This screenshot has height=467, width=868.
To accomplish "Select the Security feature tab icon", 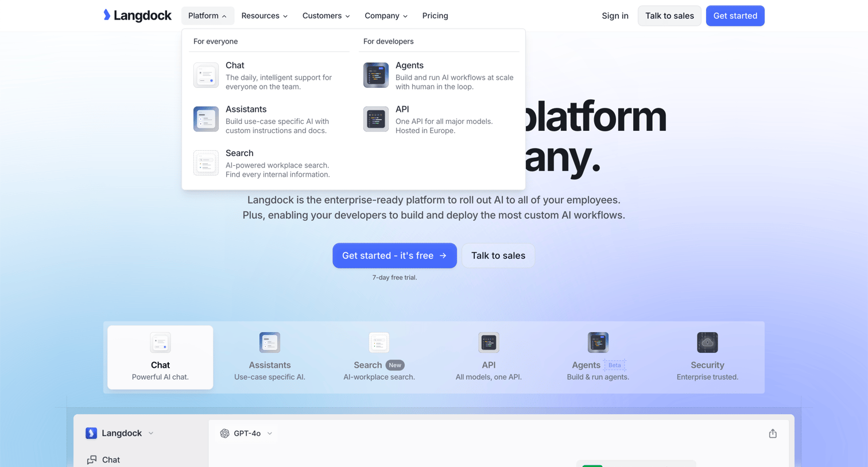I will point(707,343).
